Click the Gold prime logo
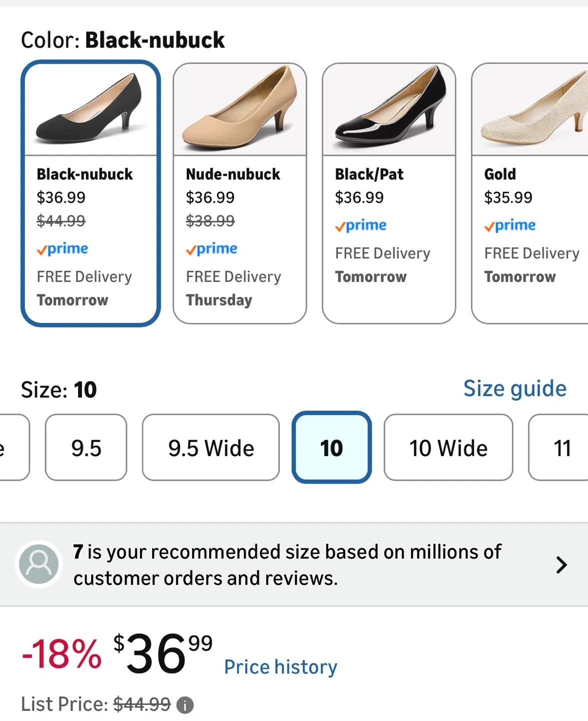The height and width of the screenshot is (721, 588). 510,225
